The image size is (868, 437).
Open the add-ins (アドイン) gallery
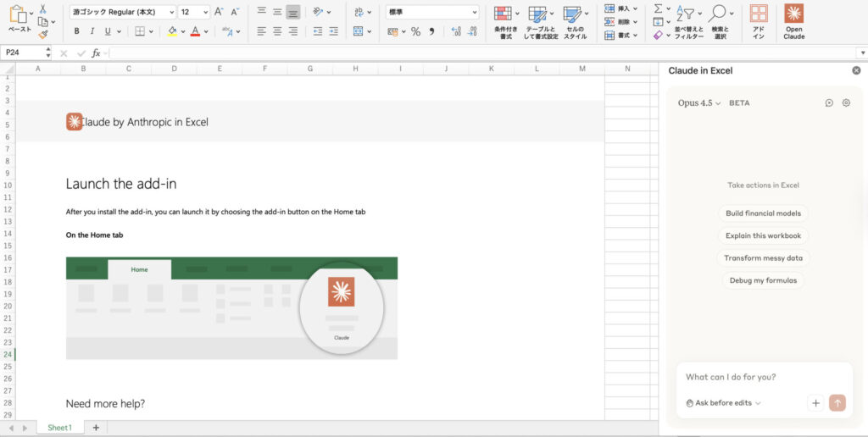click(x=759, y=14)
